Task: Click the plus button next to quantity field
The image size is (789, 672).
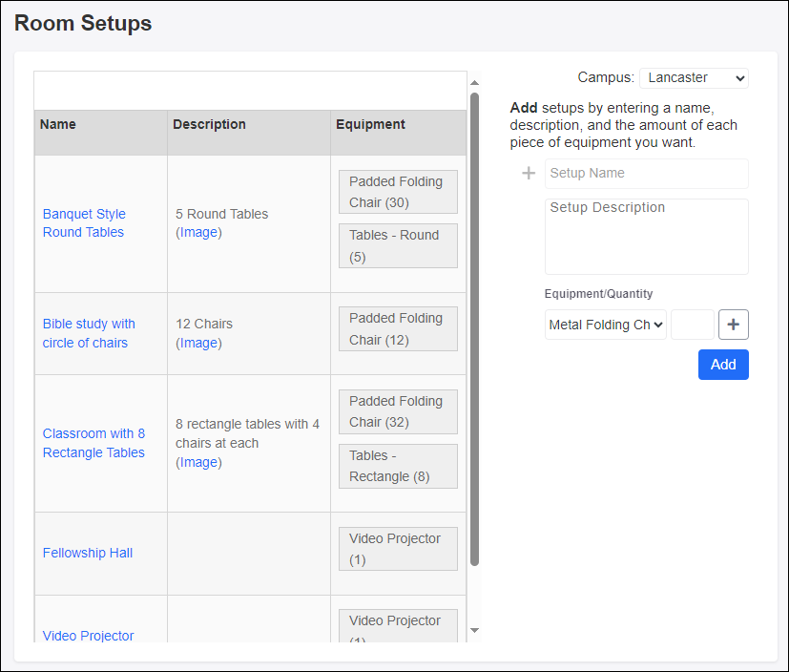Action: (733, 325)
